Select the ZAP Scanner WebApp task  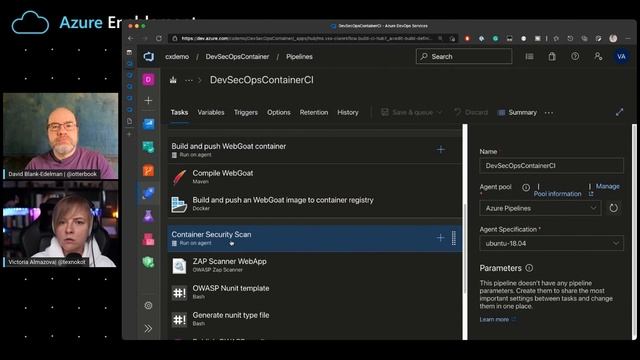tap(315, 265)
